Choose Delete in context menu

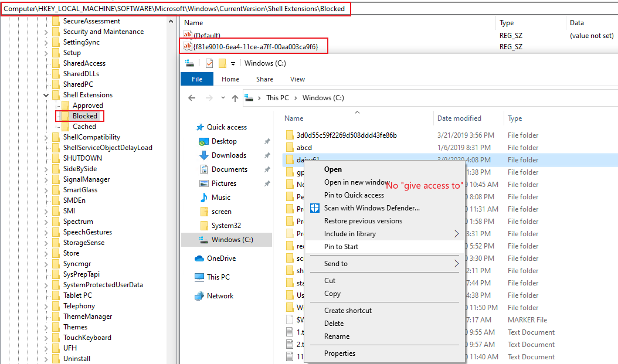(383, 324)
